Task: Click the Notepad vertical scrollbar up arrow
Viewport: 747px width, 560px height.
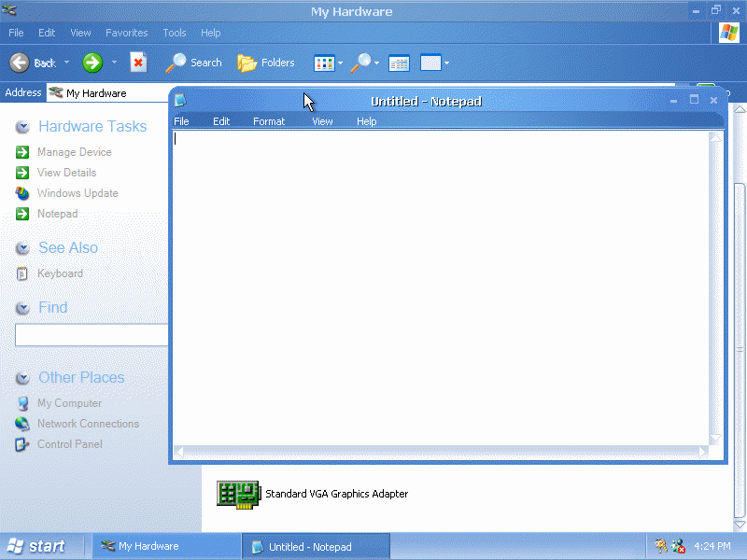Action: (x=715, y=137)
